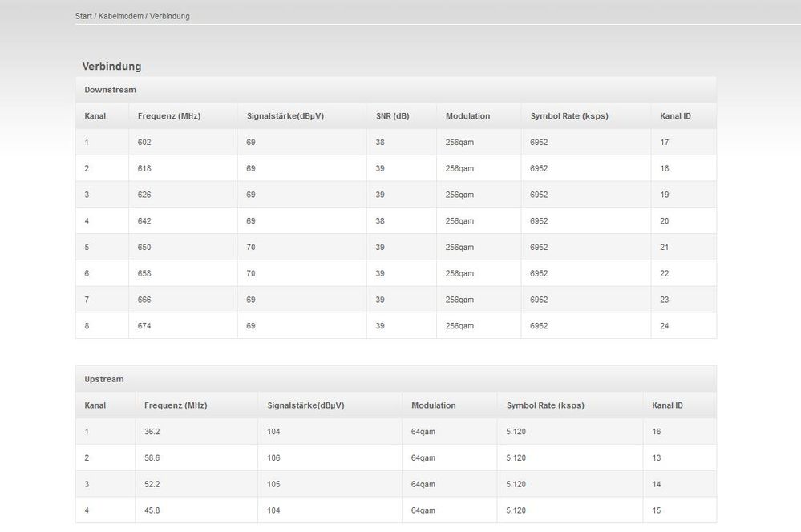Click Kanal ID 20 in Downstream

click(664, 221)
